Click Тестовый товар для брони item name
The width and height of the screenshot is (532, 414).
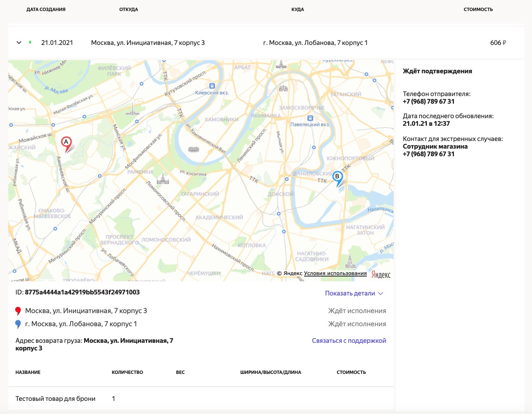point(55,399)
